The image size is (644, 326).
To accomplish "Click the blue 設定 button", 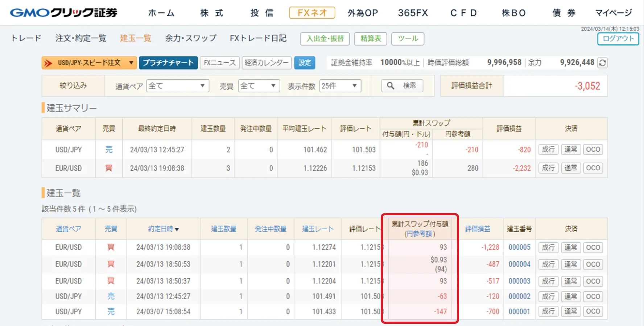I will pos(305,63).
